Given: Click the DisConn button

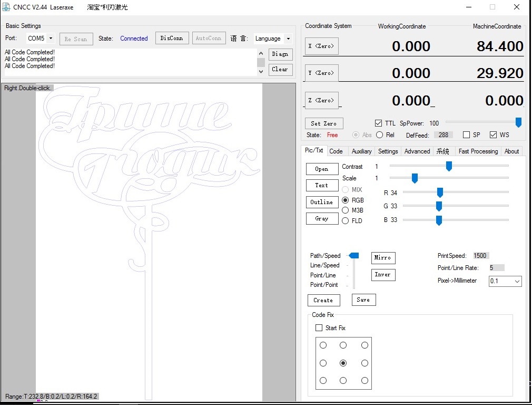Looking at the screenshot, I should [x=172, y=38].
